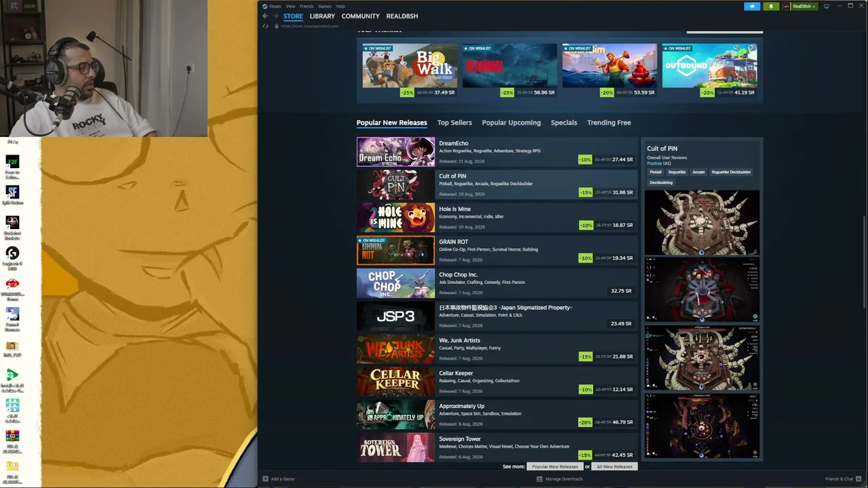Open the Split Fiction desktop shortcut
Screen dimensions: 868x488
(12, 192)
